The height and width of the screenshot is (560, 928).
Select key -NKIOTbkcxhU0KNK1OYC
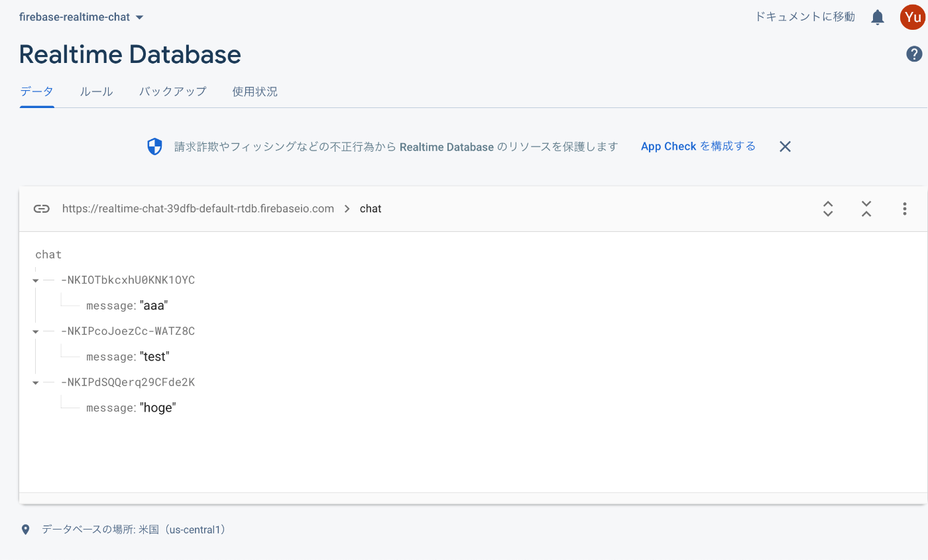coord(127,280)
